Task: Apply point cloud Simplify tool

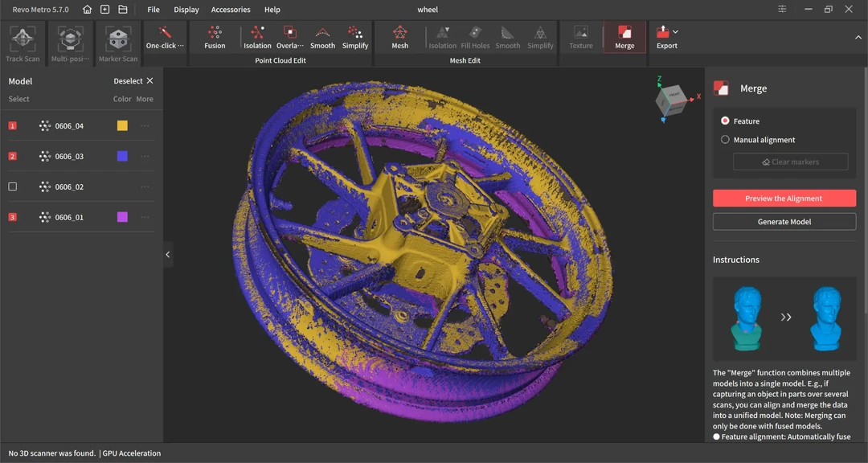Action: click(355, 38)
